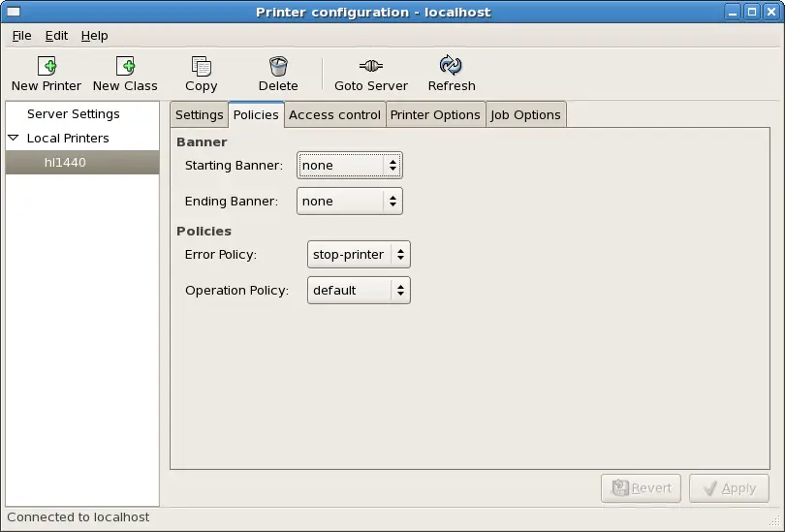Viewport: 785px width, 532px height.
Task: Open the Ending Banner dropdown
Action: click(x=349, y=202)
